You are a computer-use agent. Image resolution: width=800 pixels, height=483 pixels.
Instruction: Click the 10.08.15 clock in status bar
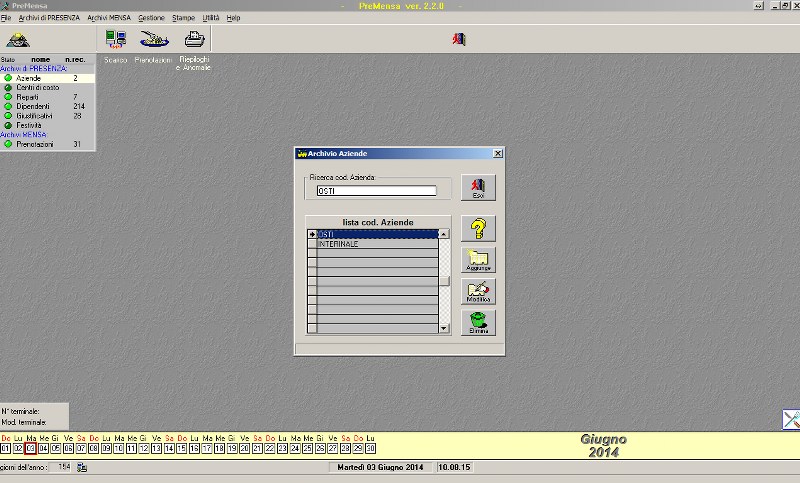coord(454,467)
